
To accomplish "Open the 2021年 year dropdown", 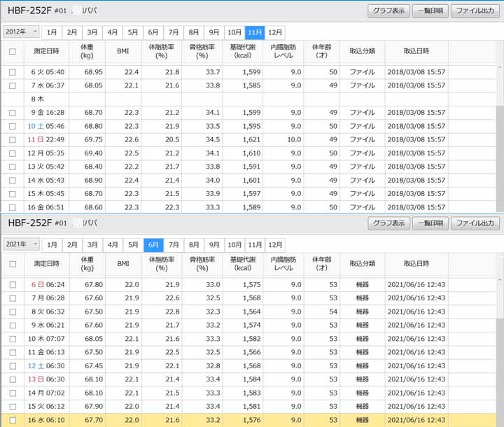I will pyautogui.click(x=21, y=244).
